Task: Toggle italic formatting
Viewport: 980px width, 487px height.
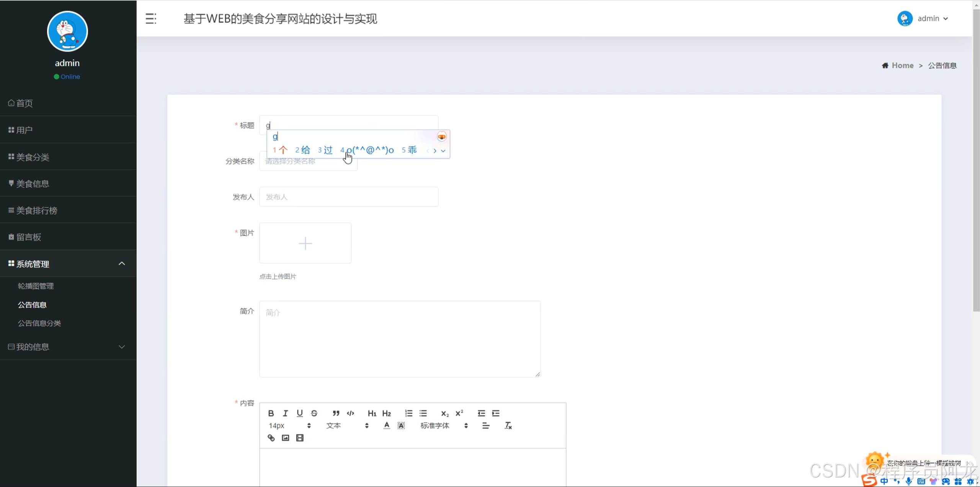Action: pos(285,413)
